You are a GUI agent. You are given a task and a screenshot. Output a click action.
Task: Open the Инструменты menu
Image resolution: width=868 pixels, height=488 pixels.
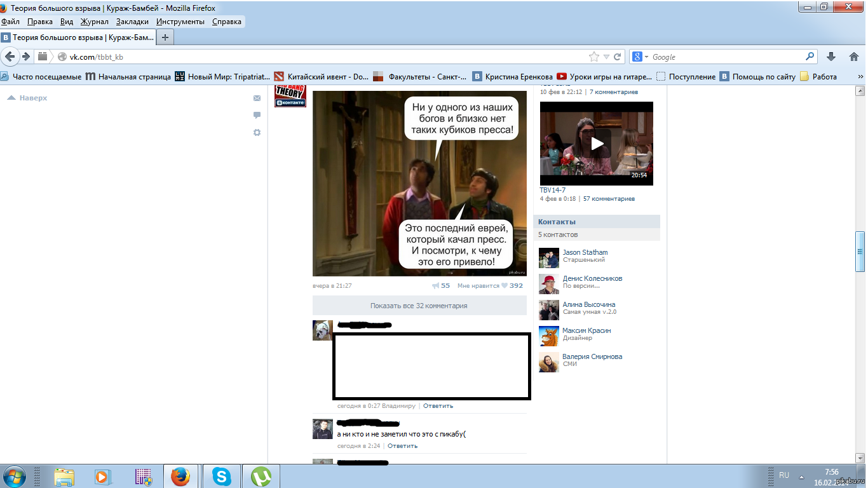[180, 22]
